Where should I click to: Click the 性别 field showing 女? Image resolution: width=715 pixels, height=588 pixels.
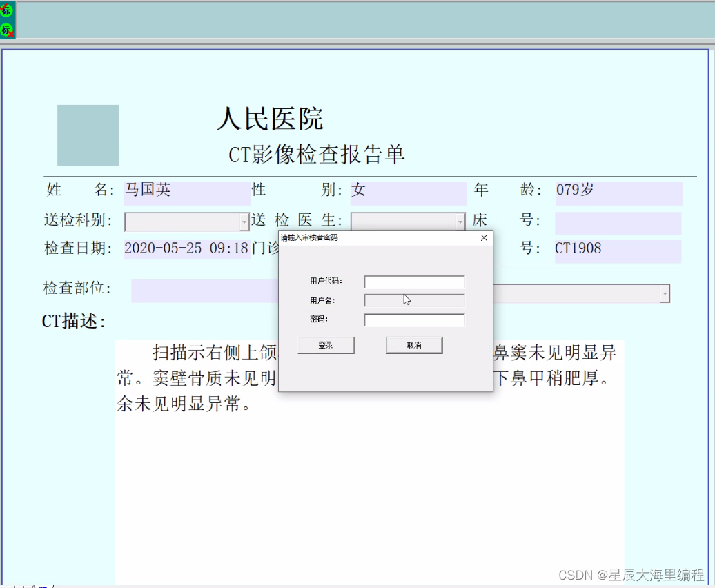point(408,193)
